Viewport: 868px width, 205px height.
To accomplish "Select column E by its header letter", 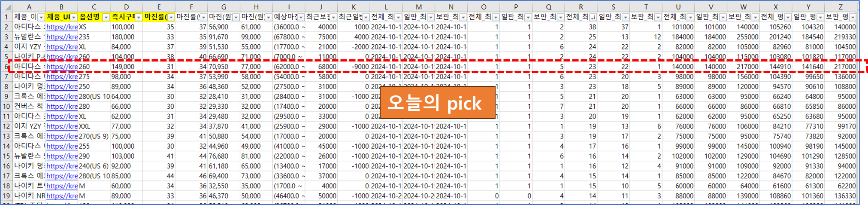I will pyautogui.click(x=159, y=7).
